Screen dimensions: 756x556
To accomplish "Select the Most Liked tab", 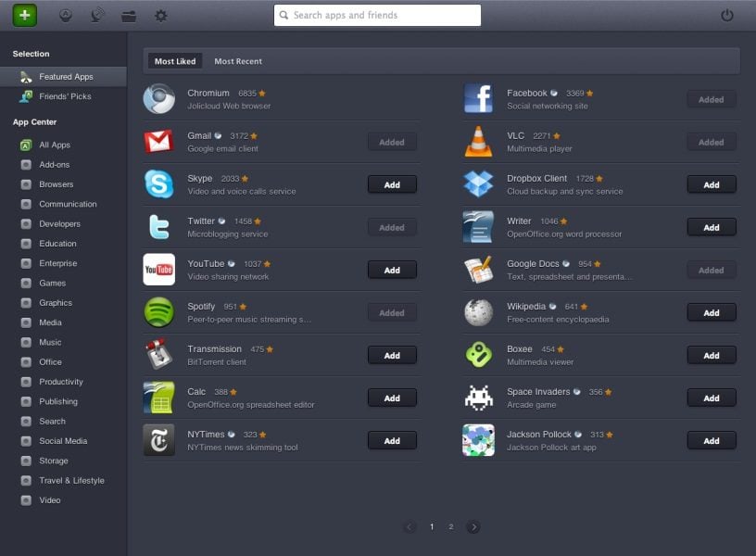I will 175,61.
